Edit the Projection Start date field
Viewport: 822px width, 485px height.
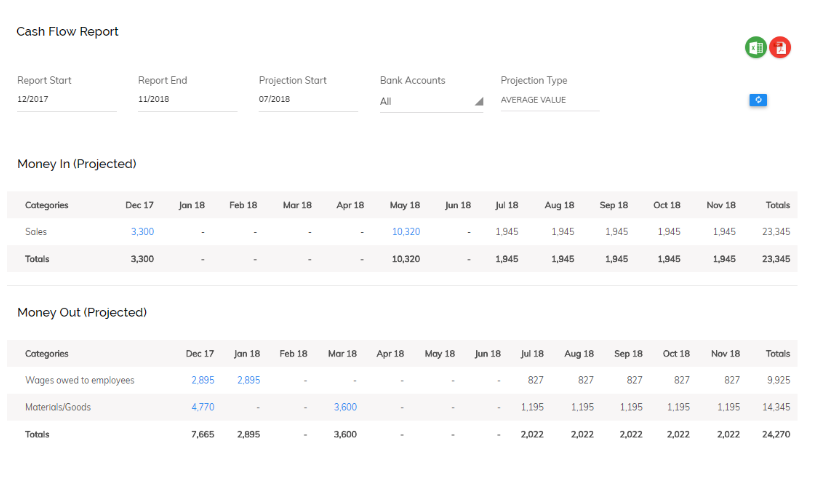click(x=308, y=99)
